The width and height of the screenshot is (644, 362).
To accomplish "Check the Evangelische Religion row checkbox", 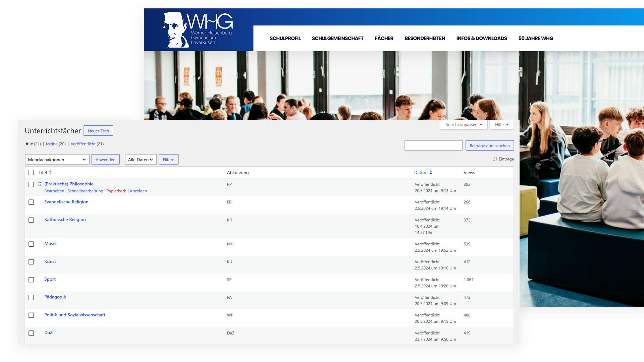I will (x=31, y=202).
